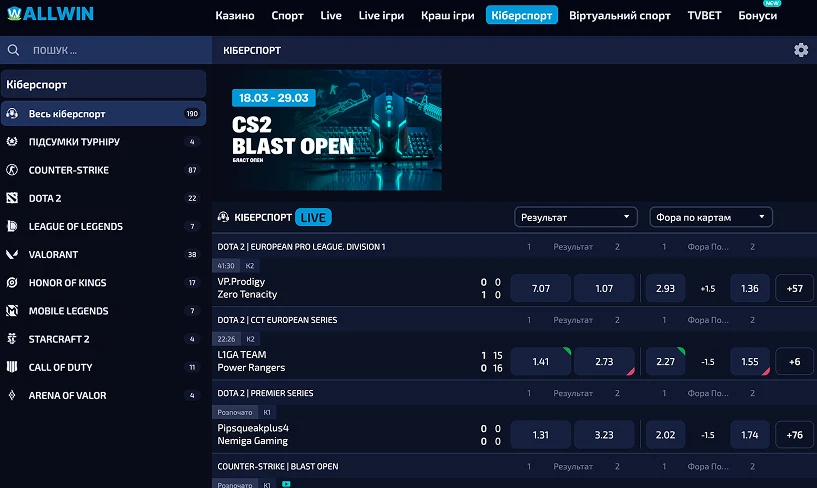Image resolution: width=817 pixels, height=488 pixels.
Task: Click the settings gear icon
Action: tap(800, 50)
